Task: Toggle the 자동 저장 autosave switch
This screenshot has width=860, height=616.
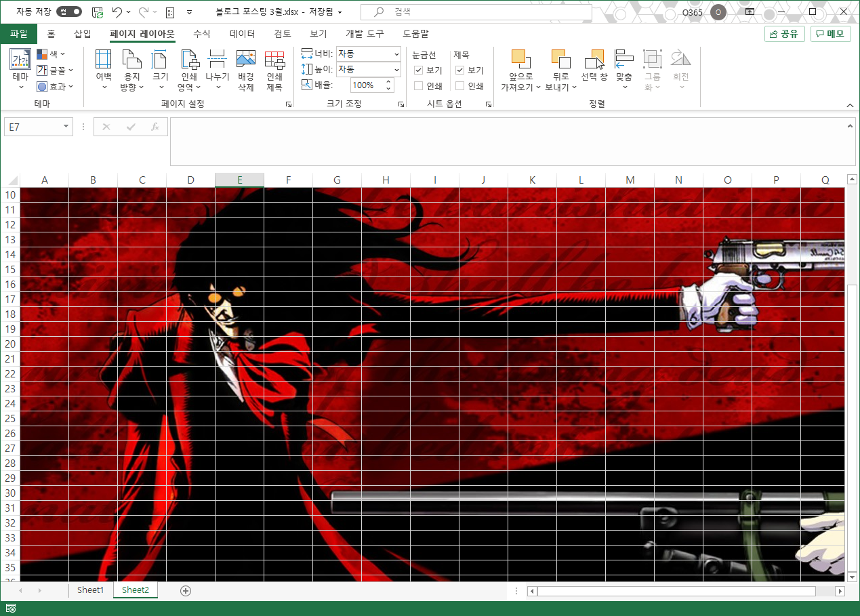Action: point(69,12)
